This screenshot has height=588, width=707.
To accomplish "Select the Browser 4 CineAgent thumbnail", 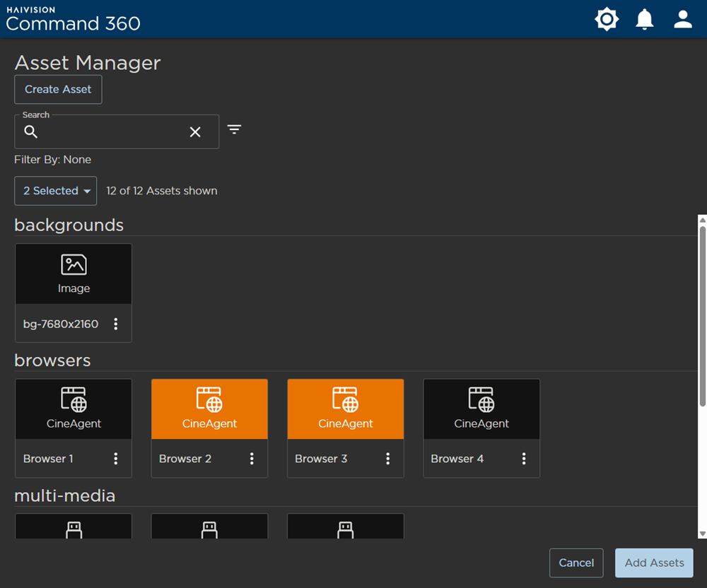I will coord(481,409).
